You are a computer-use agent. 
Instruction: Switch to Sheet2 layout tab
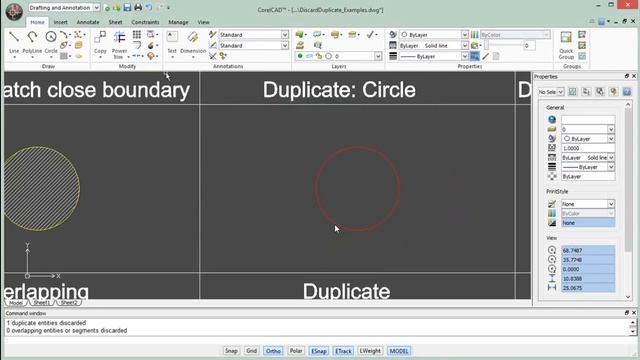click(69, 303)
